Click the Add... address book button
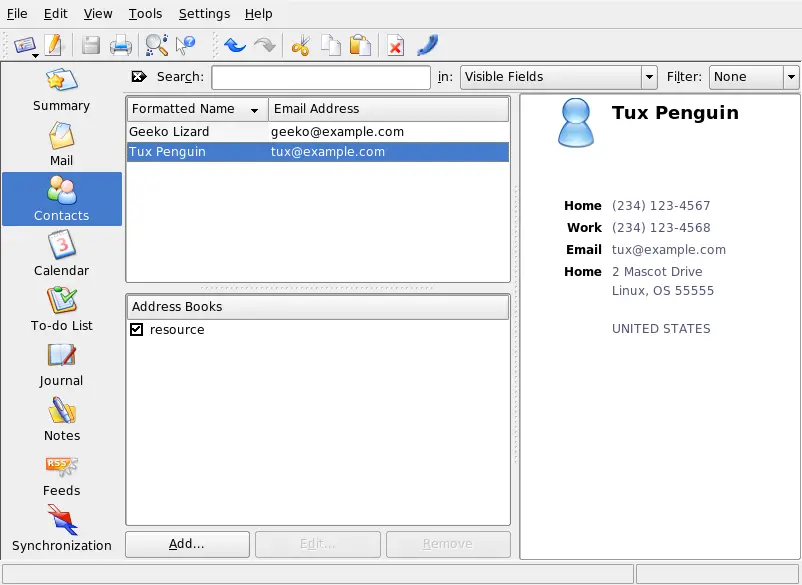This screenshot has height=585, width=802. 187,544
